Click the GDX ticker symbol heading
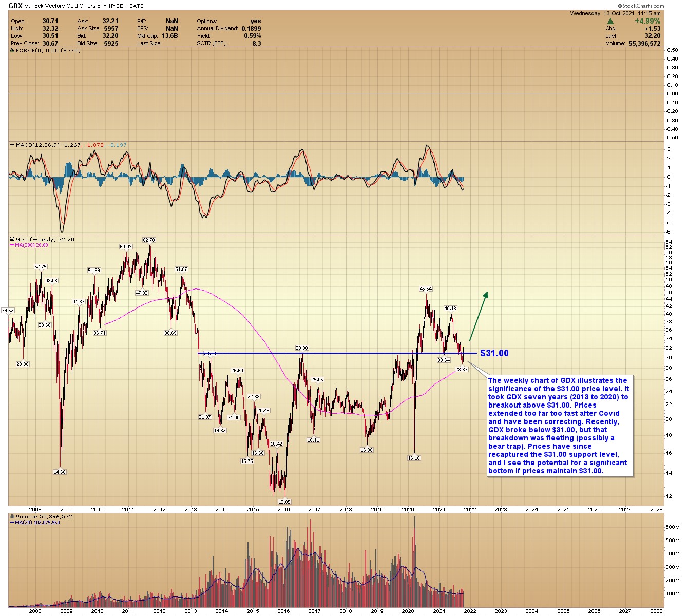The image size is (688, 616). 15,6
